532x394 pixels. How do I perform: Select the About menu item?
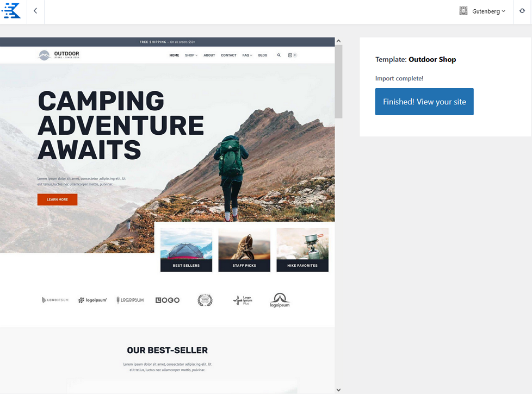tap(209, 55)
